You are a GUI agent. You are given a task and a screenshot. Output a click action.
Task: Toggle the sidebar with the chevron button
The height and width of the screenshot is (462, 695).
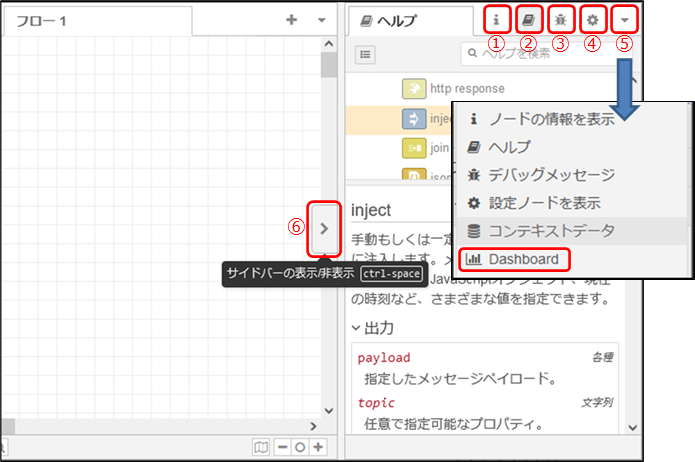[324, 228]
